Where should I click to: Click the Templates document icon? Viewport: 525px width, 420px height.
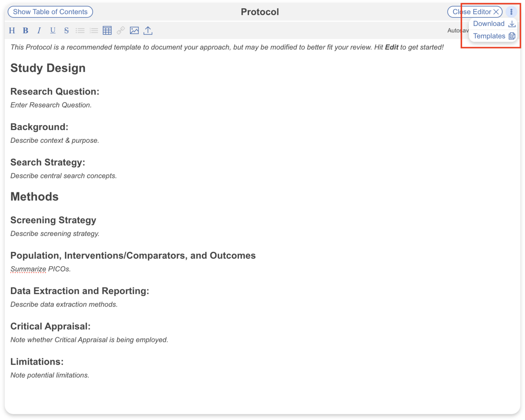point(512,36)
